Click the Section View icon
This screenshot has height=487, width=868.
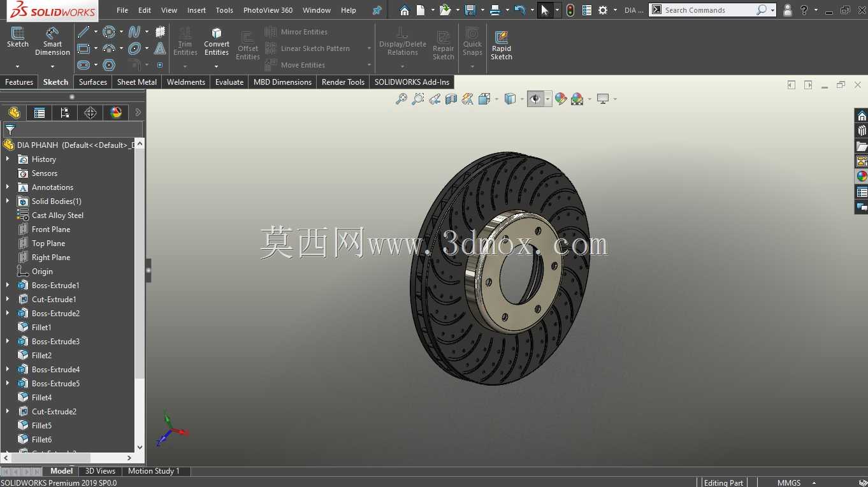451,99
